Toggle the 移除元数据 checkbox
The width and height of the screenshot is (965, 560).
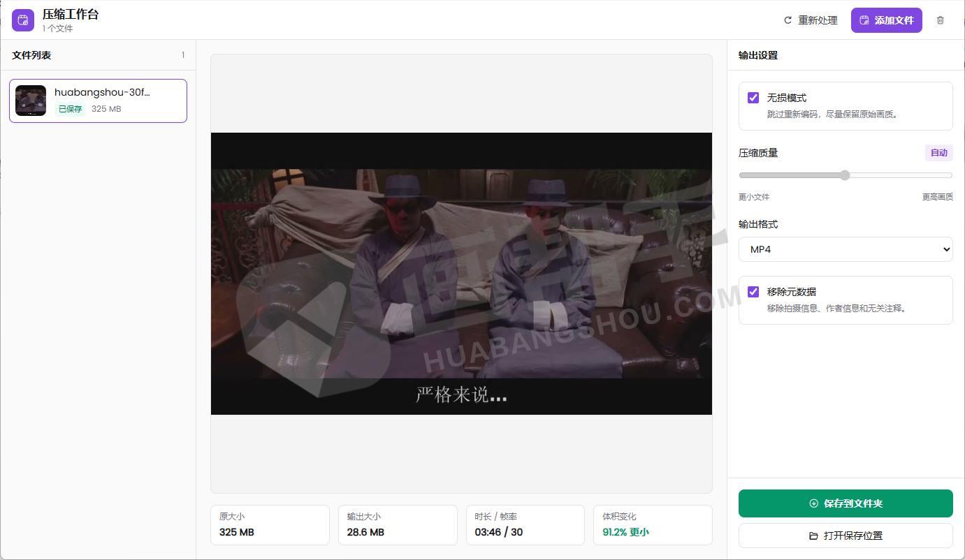[753, 292]
